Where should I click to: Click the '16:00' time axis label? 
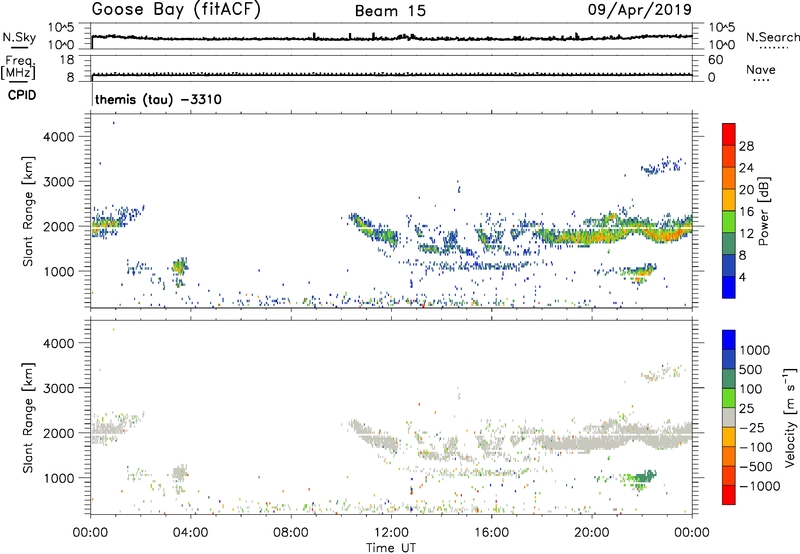click(491, 533)
